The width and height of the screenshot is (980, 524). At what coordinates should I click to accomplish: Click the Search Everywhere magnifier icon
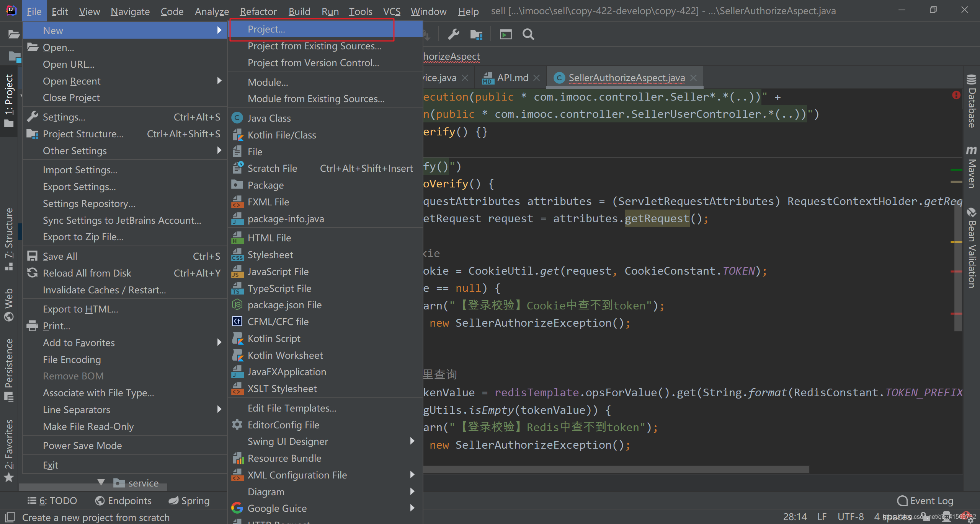[x=528, y=34]
